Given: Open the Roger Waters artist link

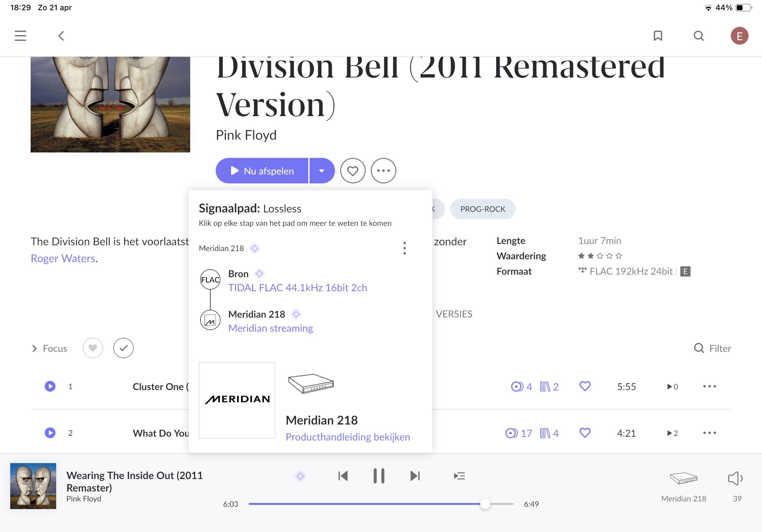Looking at the screenshot, I should [63, 258].
